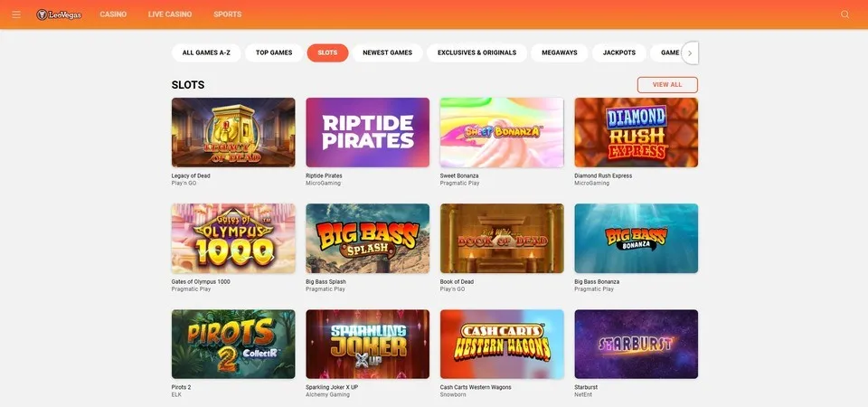Launch the Riptide Pirates game tile
The height and width of the screenshot is (407, 868).
click(x=368, y=132)
